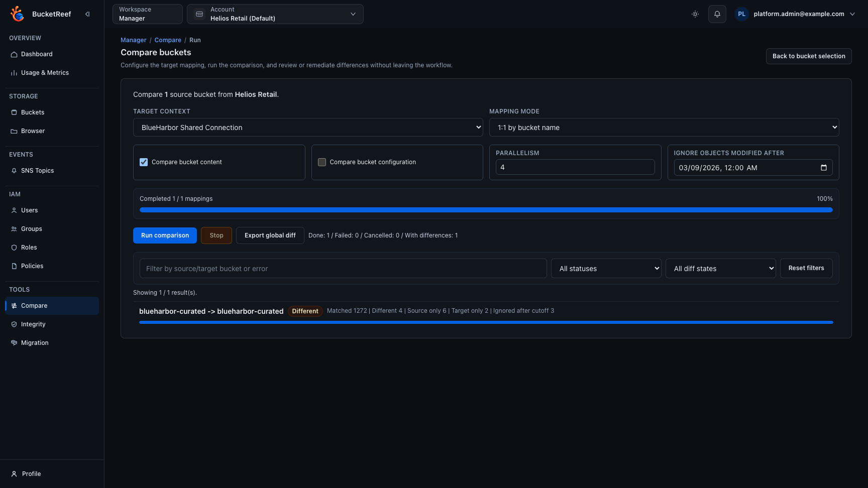Focus the filter by bucket or error field
Image resolution: width=868 pixels, height=488 pixels.
[343, 269]
